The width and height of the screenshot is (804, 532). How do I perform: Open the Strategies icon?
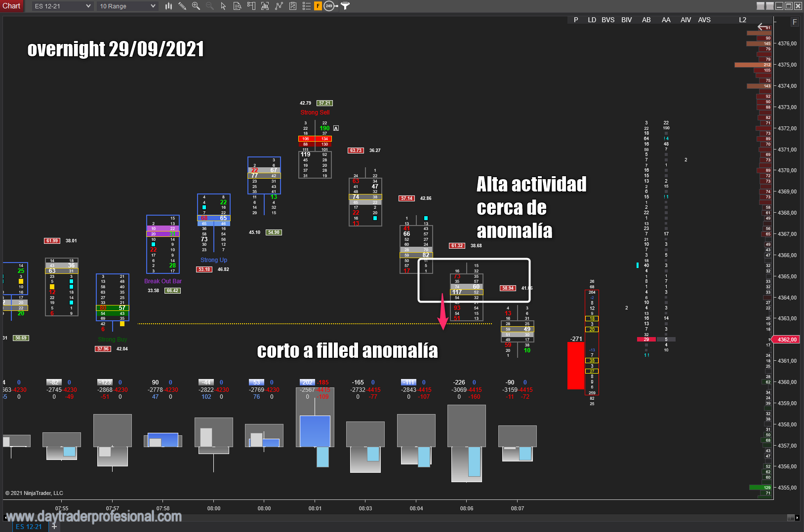pos(293,6)
